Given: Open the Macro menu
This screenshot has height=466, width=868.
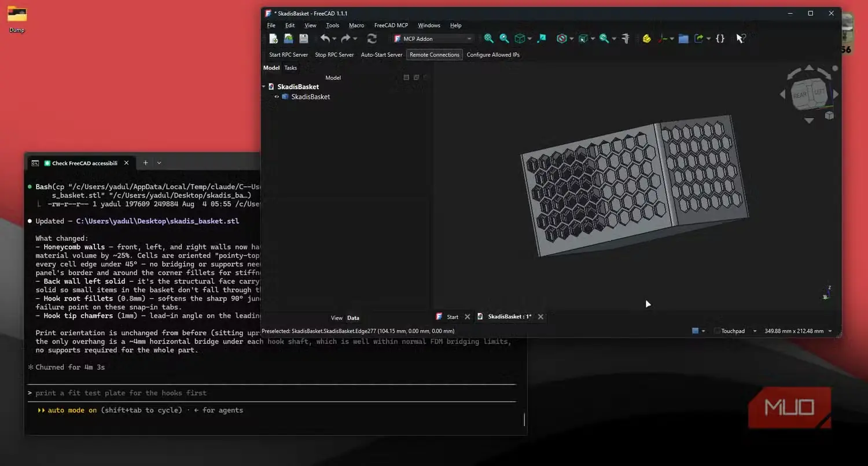Looking at the screenshot, I should [x=356, y=25].
